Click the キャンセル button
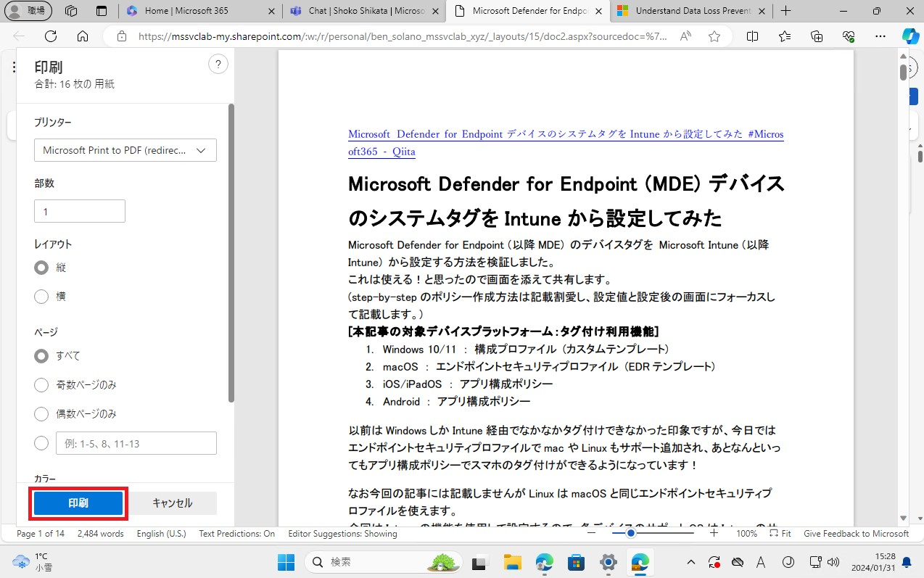 tap(173, 503)
